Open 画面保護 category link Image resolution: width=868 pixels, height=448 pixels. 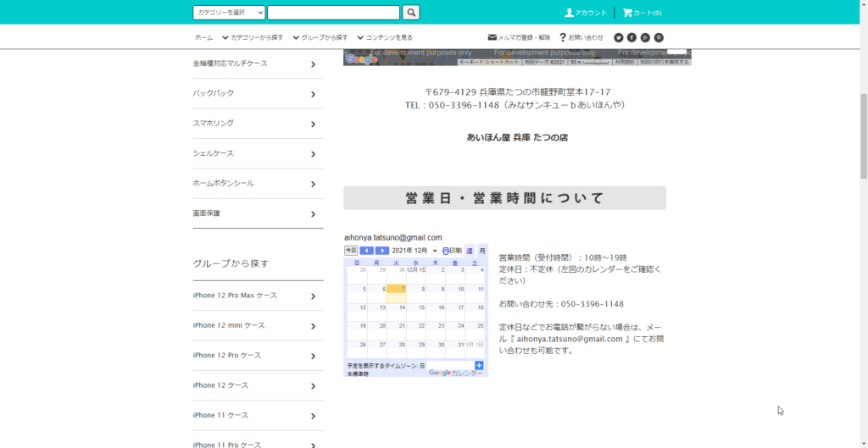tap(207, 213)
